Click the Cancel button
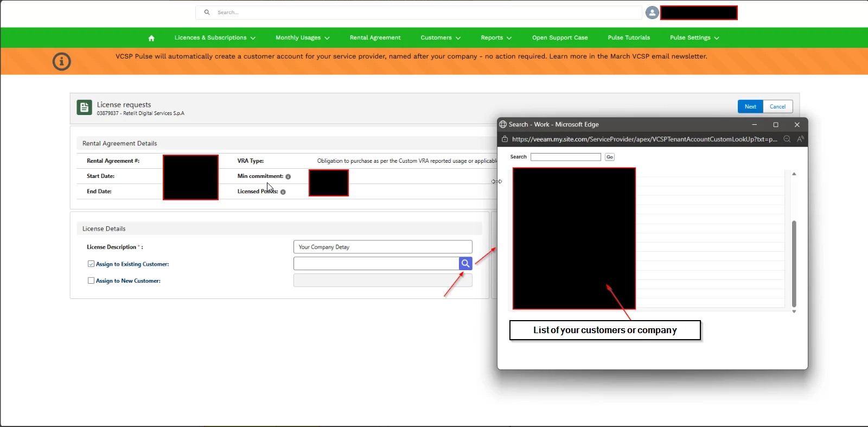The height and width of the screenshot is (427, 868). tap(777, 107)
